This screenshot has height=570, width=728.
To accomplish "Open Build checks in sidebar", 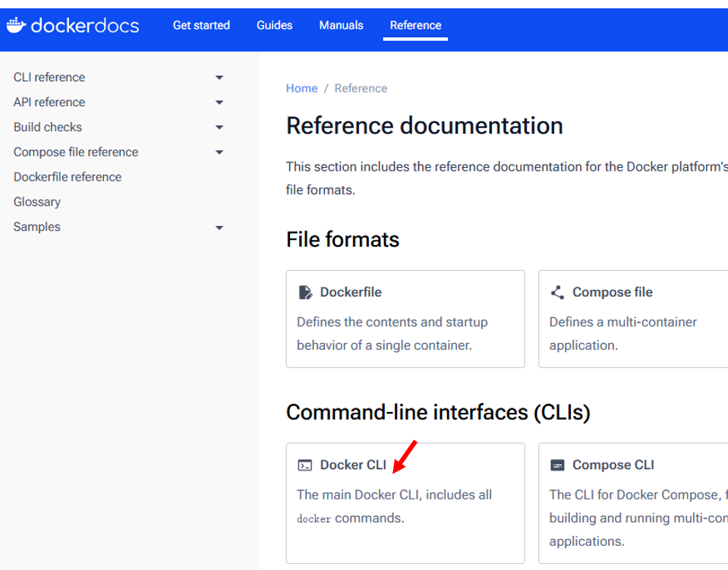I will coord(48,128).
